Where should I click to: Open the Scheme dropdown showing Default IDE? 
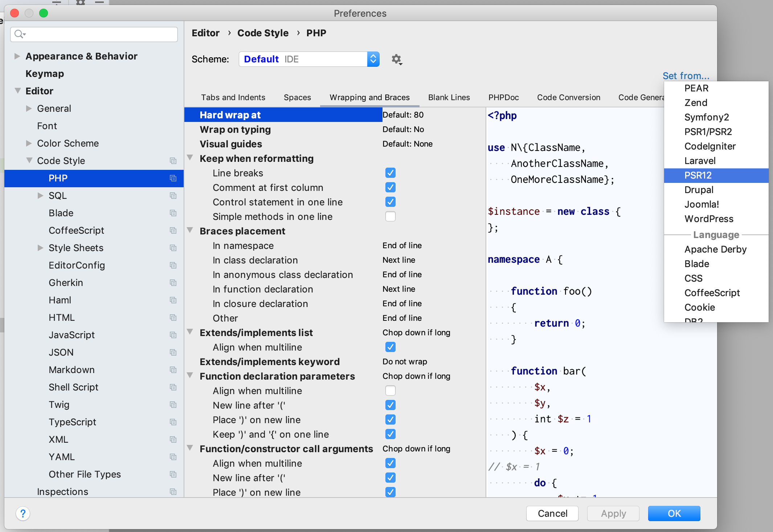click(x=309, y=59)
